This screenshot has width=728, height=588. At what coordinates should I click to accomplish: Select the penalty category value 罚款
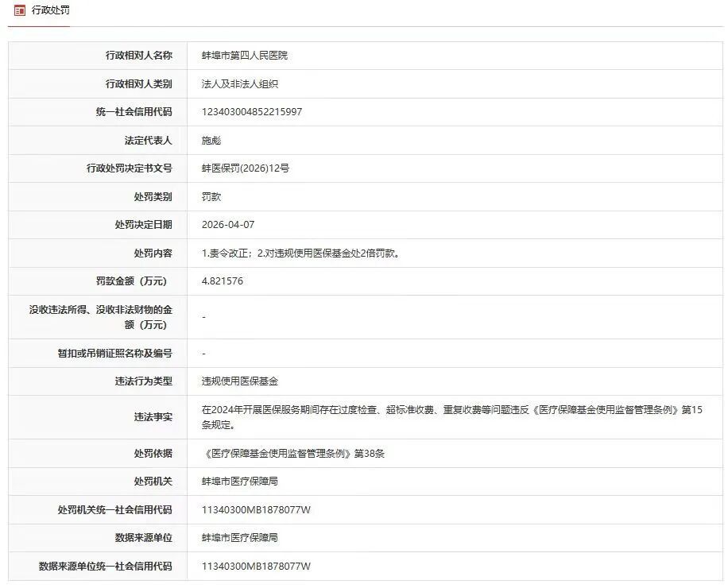point(210,196)
